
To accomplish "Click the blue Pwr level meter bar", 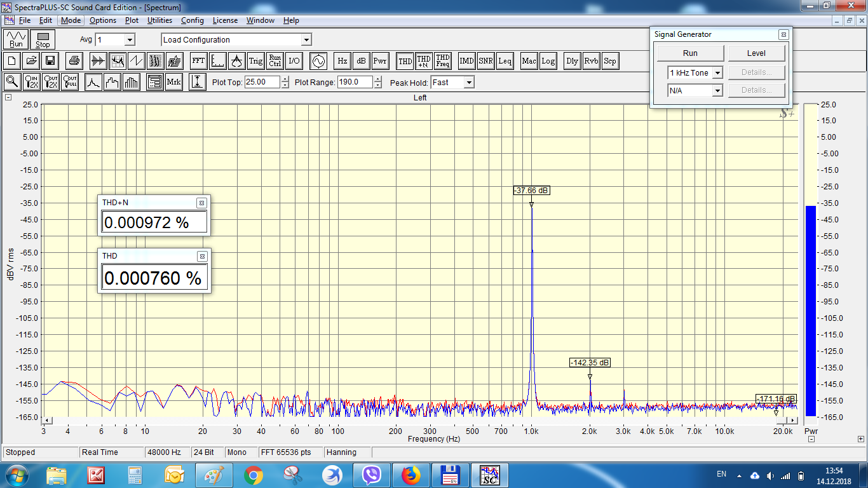I will point(810,310).
